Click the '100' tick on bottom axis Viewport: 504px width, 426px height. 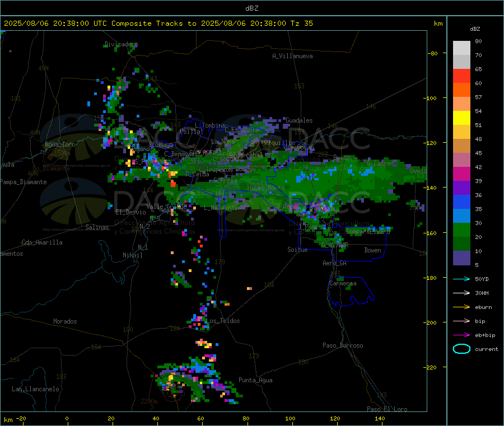(x=290, y=418)
